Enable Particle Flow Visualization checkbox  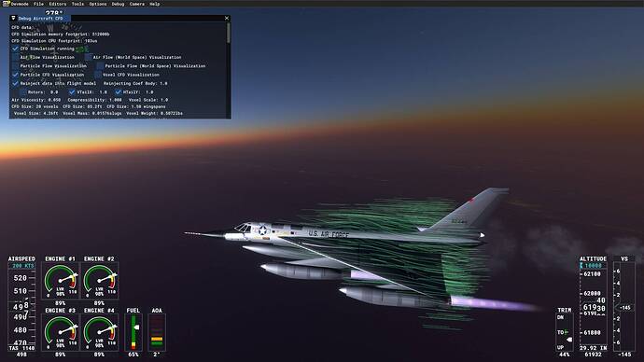pyautogui.click(x=16, y=65)
